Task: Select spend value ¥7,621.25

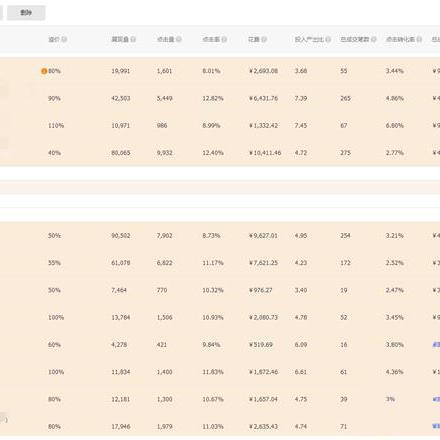Action: [x=263, y=263]
